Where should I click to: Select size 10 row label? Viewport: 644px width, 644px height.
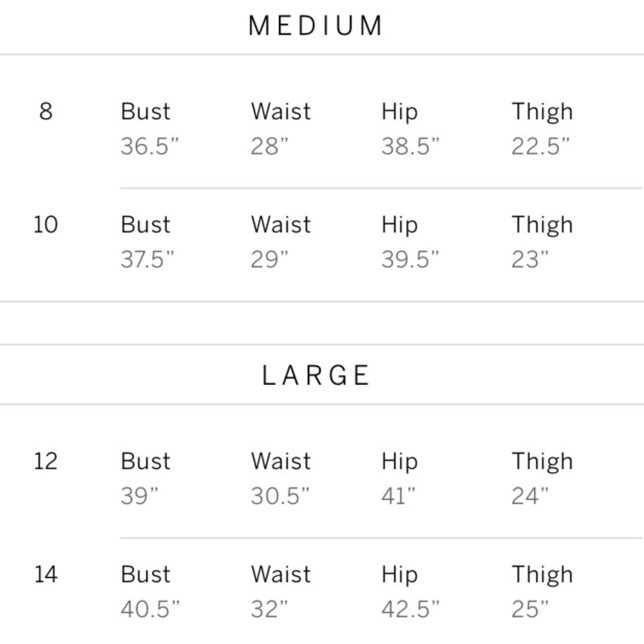46,225
